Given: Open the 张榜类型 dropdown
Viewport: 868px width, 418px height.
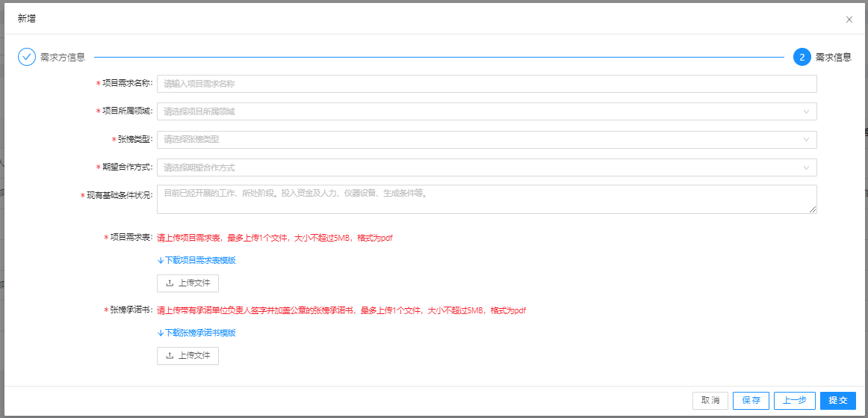Looking at the screenshot, I should (486, 140).
